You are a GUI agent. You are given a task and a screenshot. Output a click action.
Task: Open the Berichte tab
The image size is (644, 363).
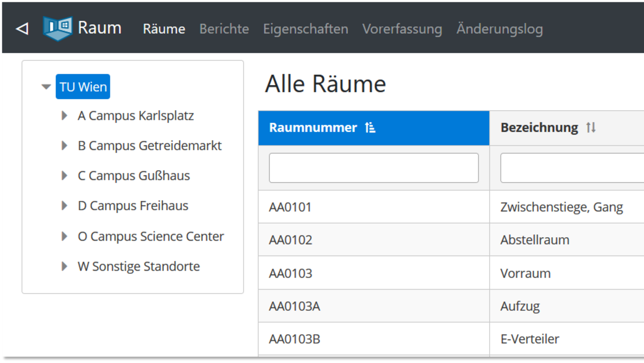(224, 29)
